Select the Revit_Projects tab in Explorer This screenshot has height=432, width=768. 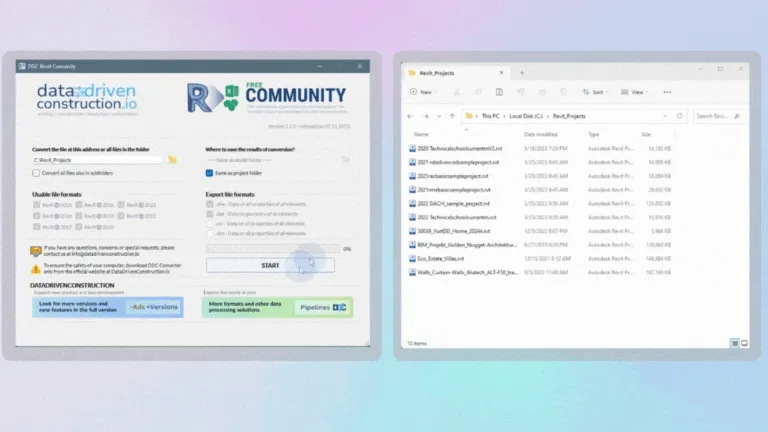456,73
